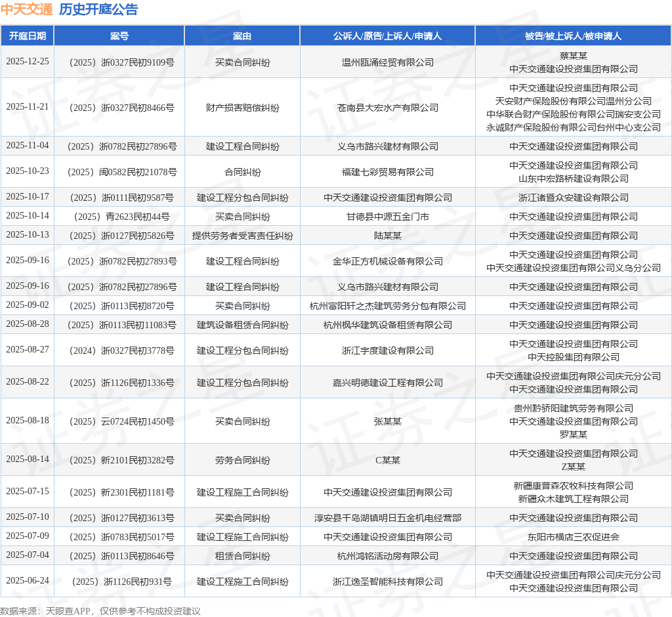Click date cell 2025-08-22
Image resolution: width=672 pixels, height=617 pixels.
(x=28, y=381)
